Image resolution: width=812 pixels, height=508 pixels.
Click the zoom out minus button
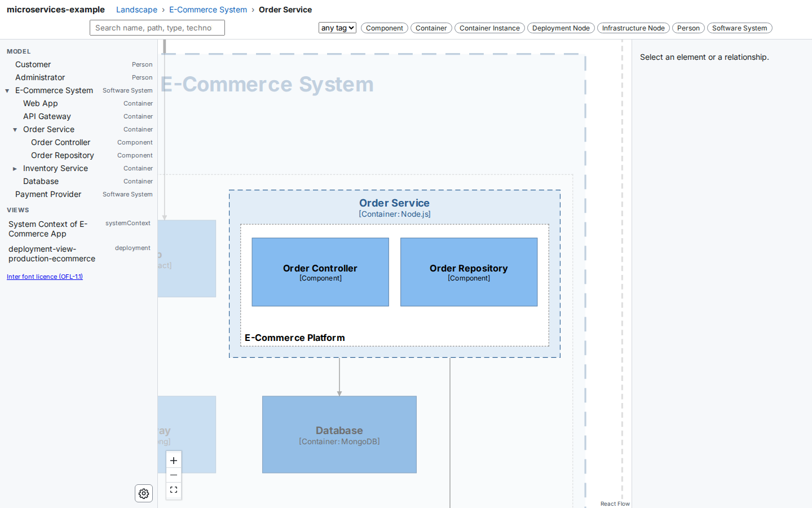[174, 475]
